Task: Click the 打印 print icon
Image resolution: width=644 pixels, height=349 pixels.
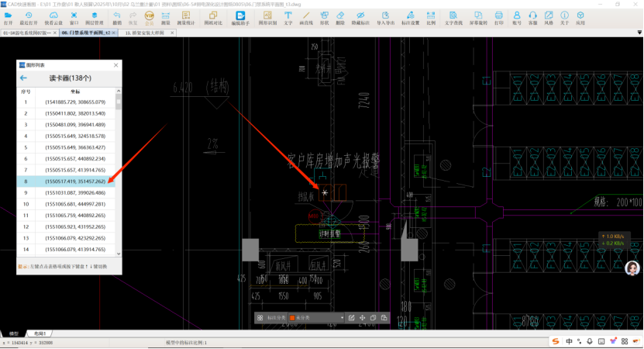Action: coord(498,18)
